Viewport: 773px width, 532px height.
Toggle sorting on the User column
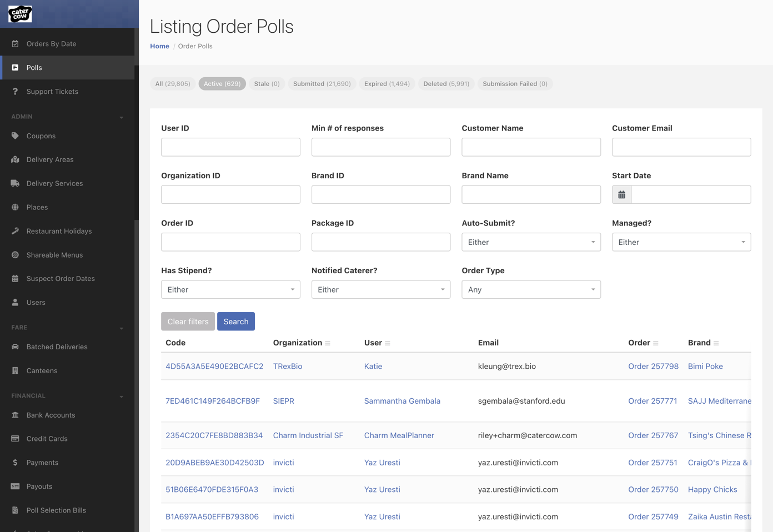387,343
